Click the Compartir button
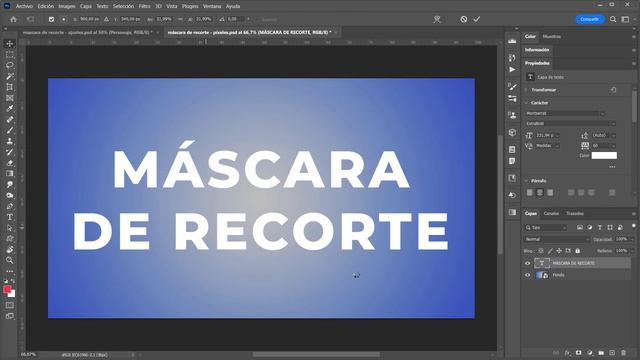 (x=590, y=19)
